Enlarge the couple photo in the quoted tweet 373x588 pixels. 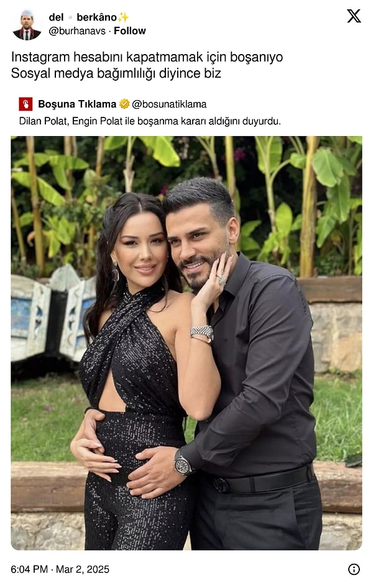coord(186,342)
